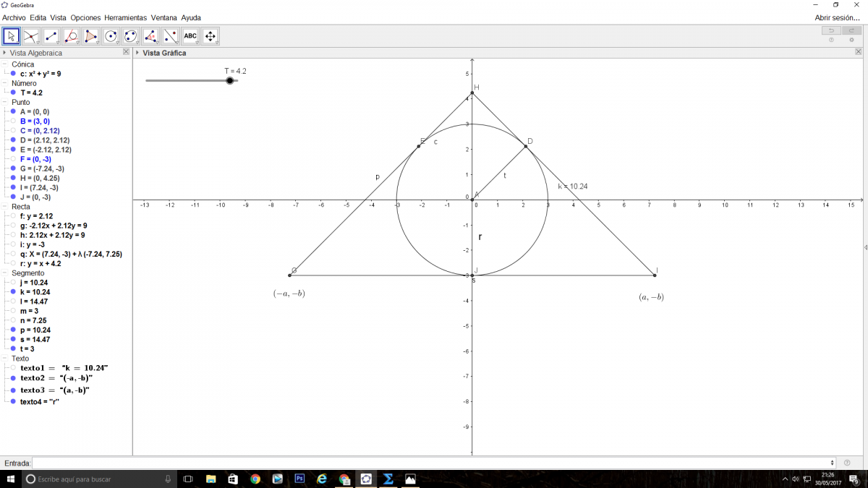Hide the conic c circle object
This screenshot has height=488, width=868.
13,74
